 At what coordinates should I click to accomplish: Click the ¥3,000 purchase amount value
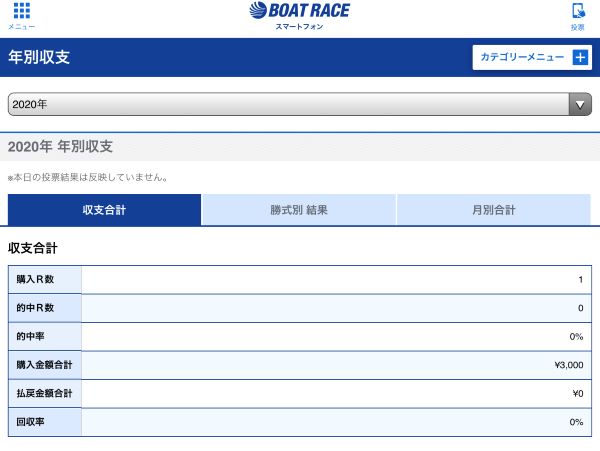click(567, 365)
